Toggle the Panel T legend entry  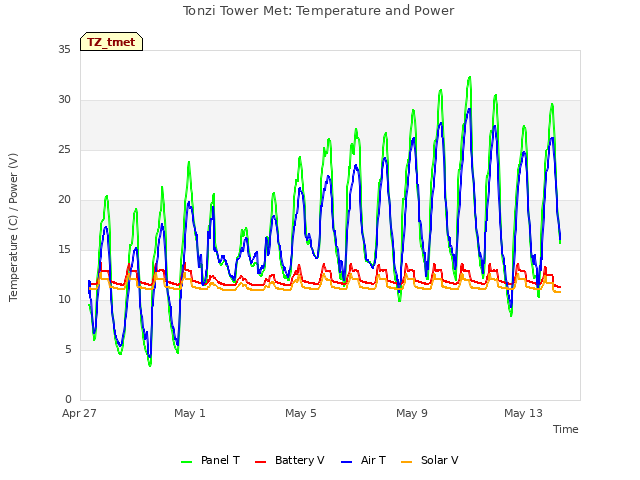tap(210, 460)
